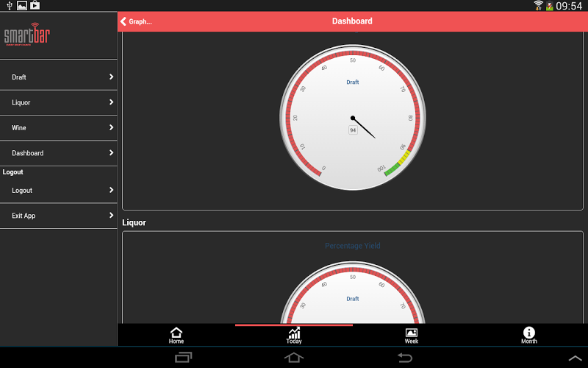Image resolution: width=588 pixels, height=368 pixels.
Task: Click the yellow zone of Draft gauge
Action: pos(404,157)
